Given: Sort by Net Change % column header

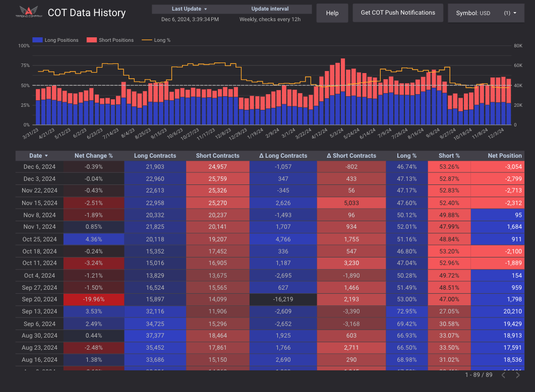Looking at the screenshot, I should tap(94, 156).
